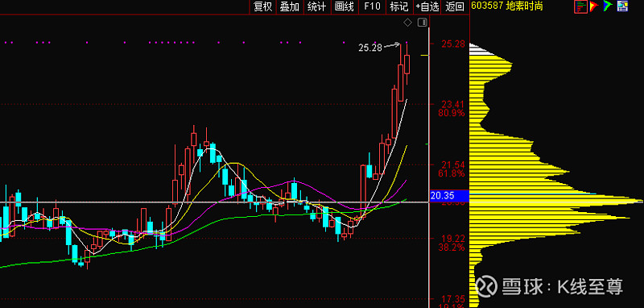644x308 pixels.
Task: Click stock name 603587 地素时尚
Action: coord(507,6)
